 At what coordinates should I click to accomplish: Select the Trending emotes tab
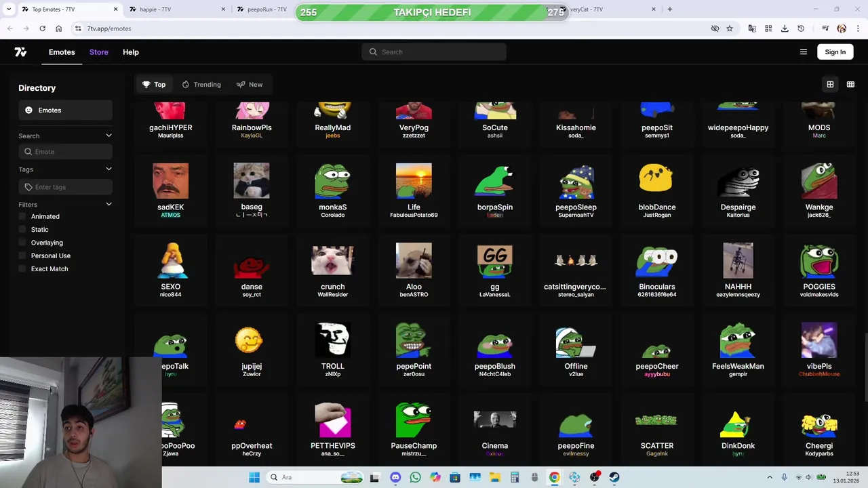click(x=201, y=85)
